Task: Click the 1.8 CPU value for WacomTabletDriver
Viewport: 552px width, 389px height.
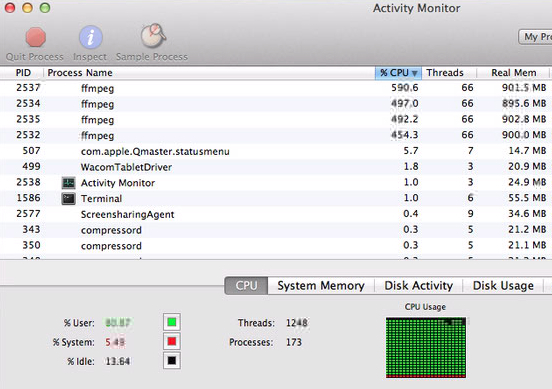Action: [411, 167]
